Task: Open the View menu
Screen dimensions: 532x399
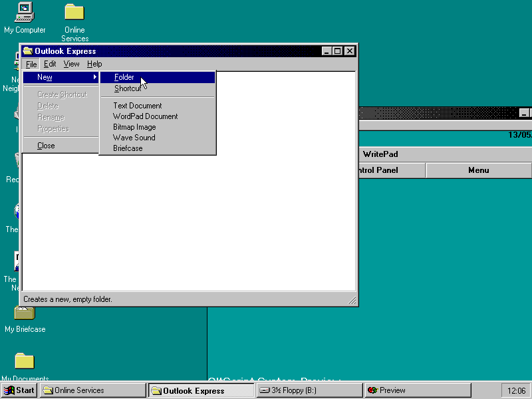Action: click(71, 64)
